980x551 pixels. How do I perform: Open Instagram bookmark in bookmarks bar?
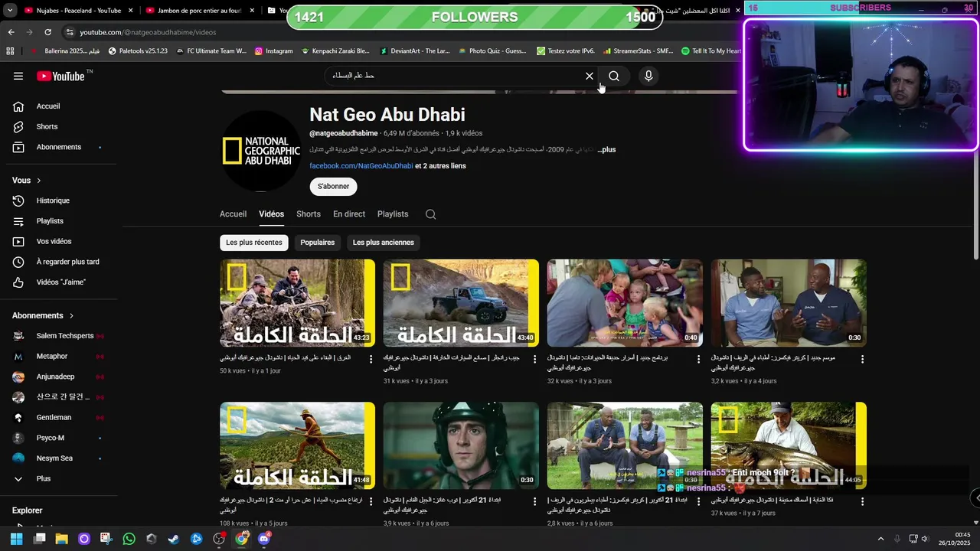(x=274, y=51)
